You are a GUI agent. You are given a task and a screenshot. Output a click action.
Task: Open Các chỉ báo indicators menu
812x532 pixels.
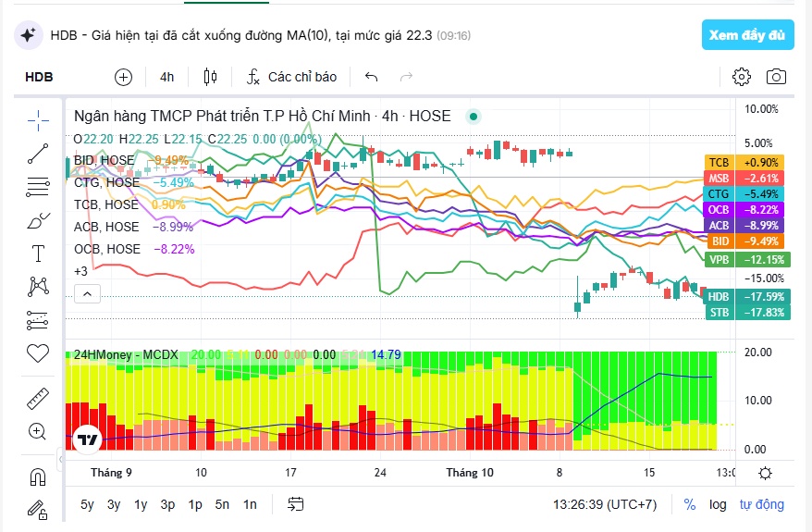coord(292,77)
